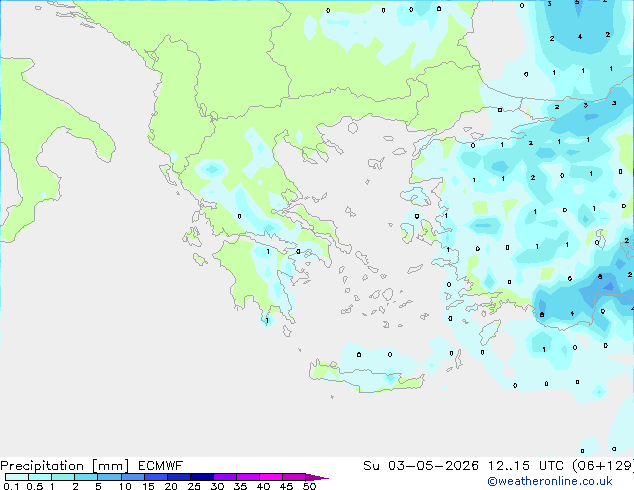Click the 0.5–1 mm legend swatch
The height and width of the screenshot is (490, 634).
coord(40,477)
